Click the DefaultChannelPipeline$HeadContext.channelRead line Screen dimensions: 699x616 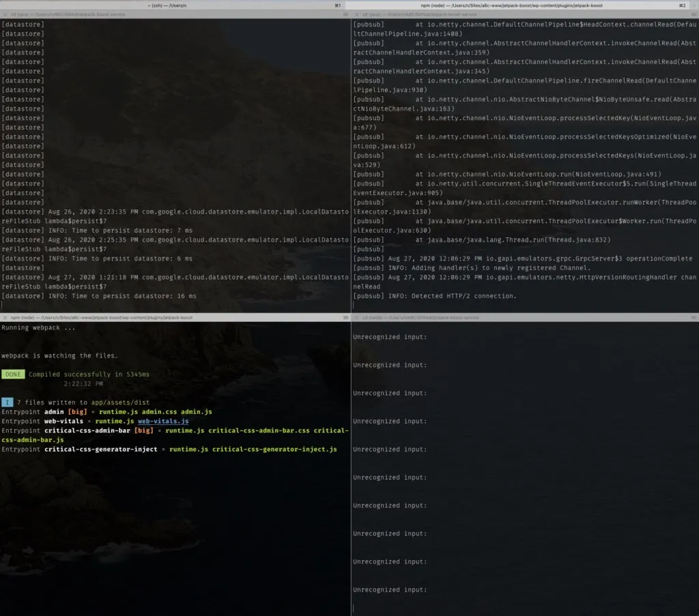(x=525, y=29)
